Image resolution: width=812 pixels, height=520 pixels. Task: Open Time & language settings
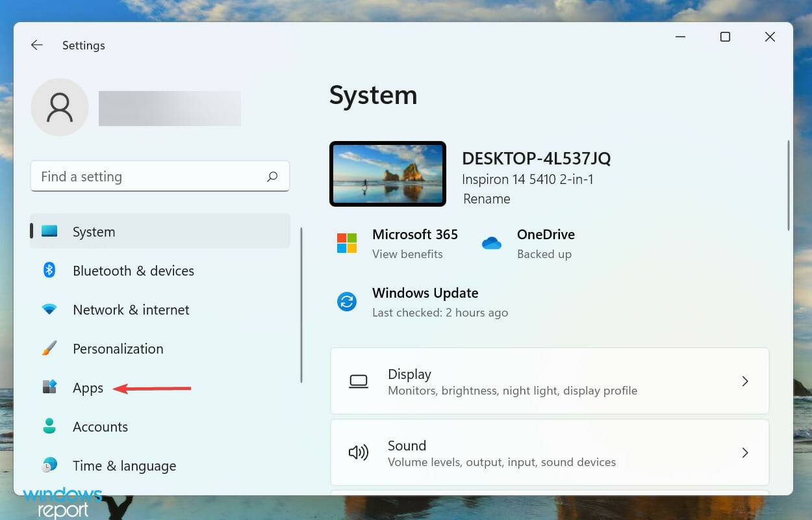tap(123, 465)
